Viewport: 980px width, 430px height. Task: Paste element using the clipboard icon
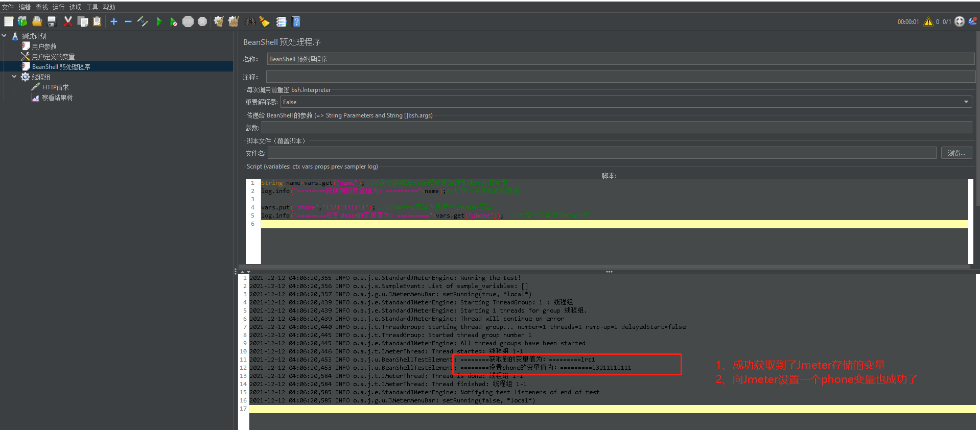(x=97, y=21)
